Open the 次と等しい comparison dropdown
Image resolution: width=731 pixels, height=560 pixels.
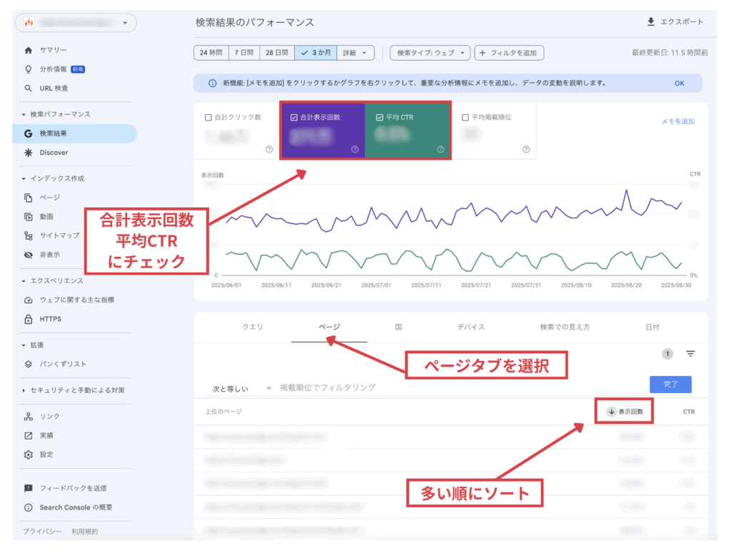(241, 388)
